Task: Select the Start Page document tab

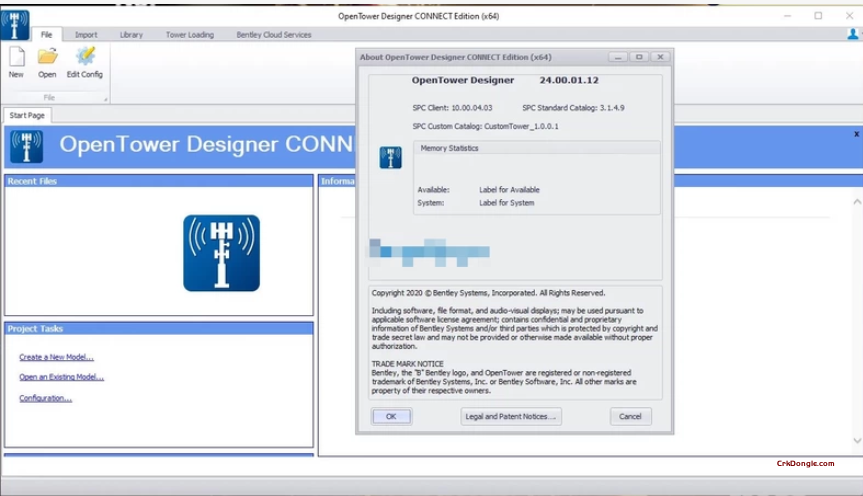Action: [27, 115]
